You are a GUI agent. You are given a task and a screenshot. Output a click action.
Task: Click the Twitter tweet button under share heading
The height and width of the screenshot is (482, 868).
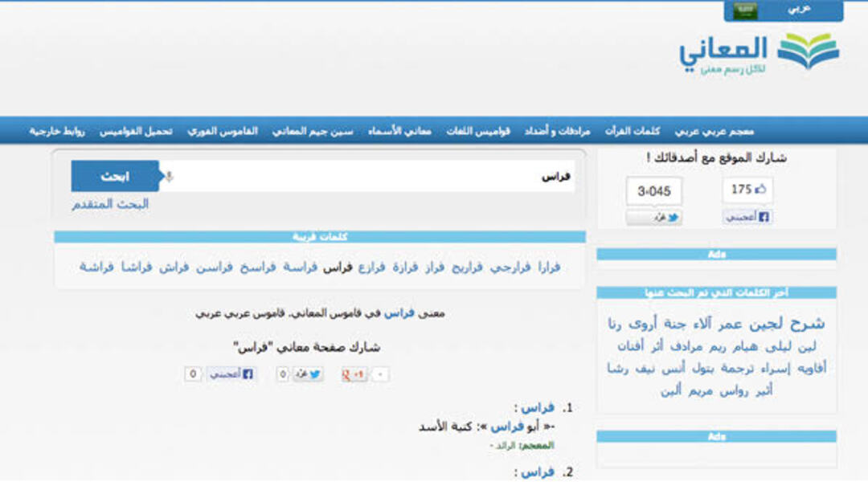307,374
